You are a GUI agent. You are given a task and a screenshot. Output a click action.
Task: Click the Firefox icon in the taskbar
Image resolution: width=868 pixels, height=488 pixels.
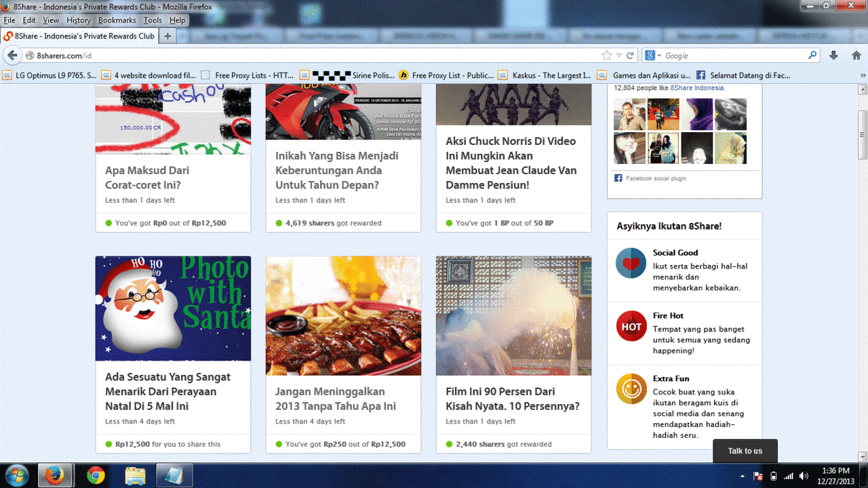click(x=55, y=475)
